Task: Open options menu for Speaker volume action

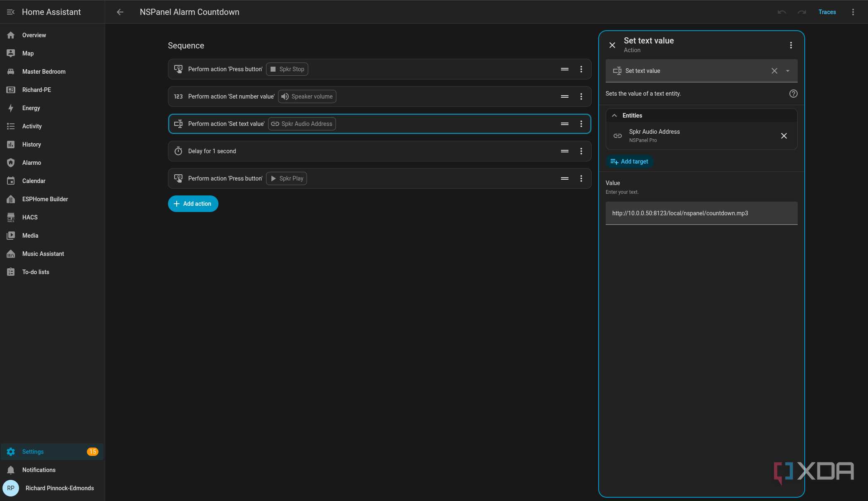Action: 581,96
